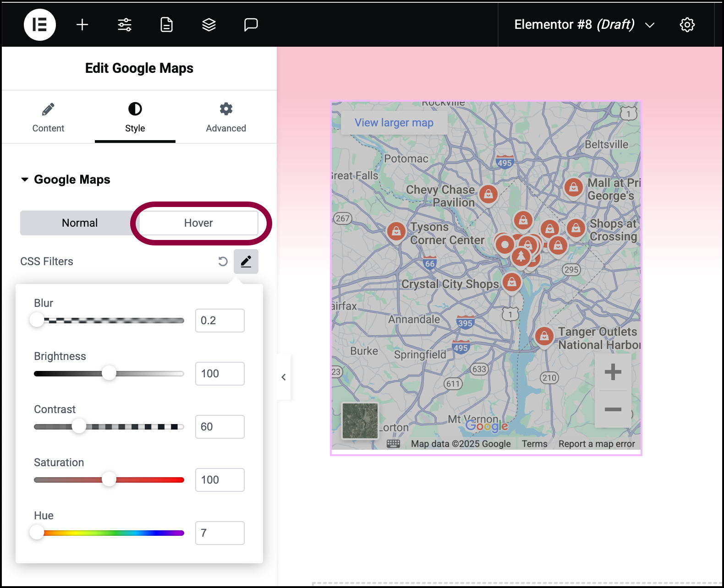
Task: Click Report a map error link
Action: [x=597, y=444]
